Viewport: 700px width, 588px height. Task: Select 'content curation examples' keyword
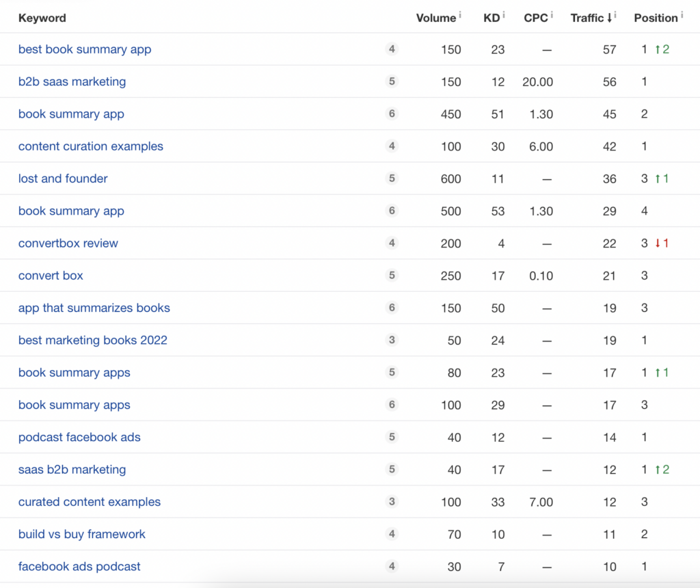pyautogui.click(x=91, y=146)
